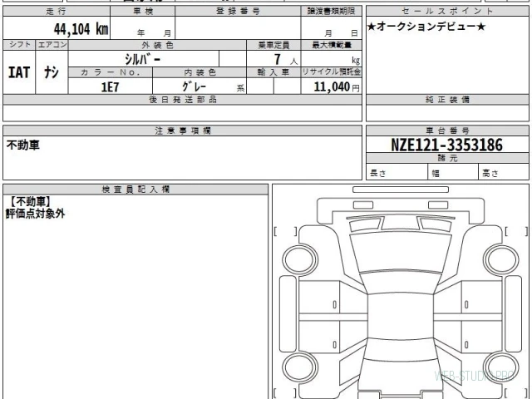
Task: Click the kg unit in max load cell
Action: [x=356, y=61]
